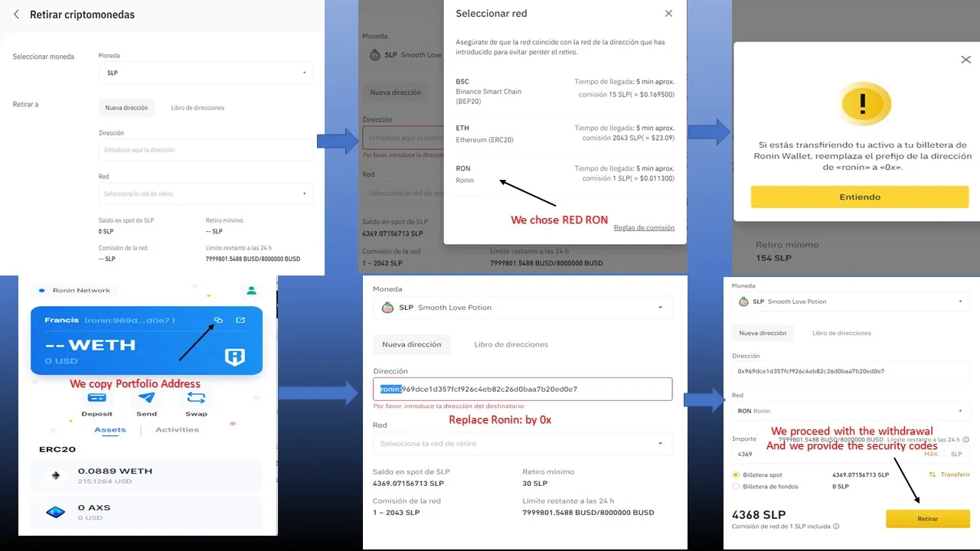Select Nueva dirección tab behind the Seleccionar red dialog

[395, 93]
